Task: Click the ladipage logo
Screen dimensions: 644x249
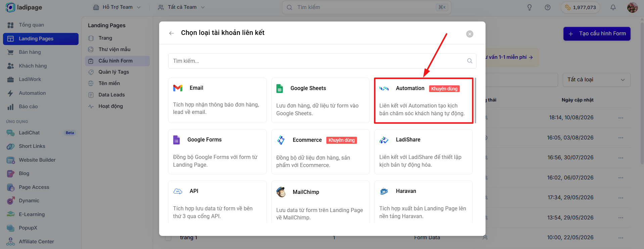Action: pos(24,7)
